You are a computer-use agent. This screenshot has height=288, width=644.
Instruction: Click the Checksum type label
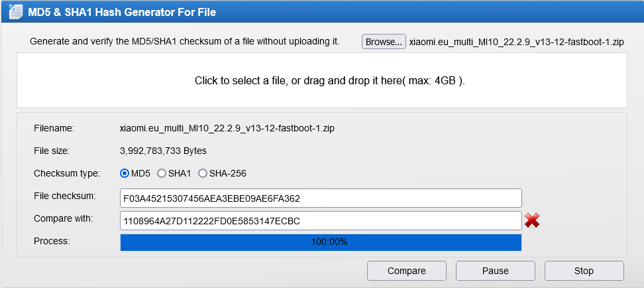[67, 174]
